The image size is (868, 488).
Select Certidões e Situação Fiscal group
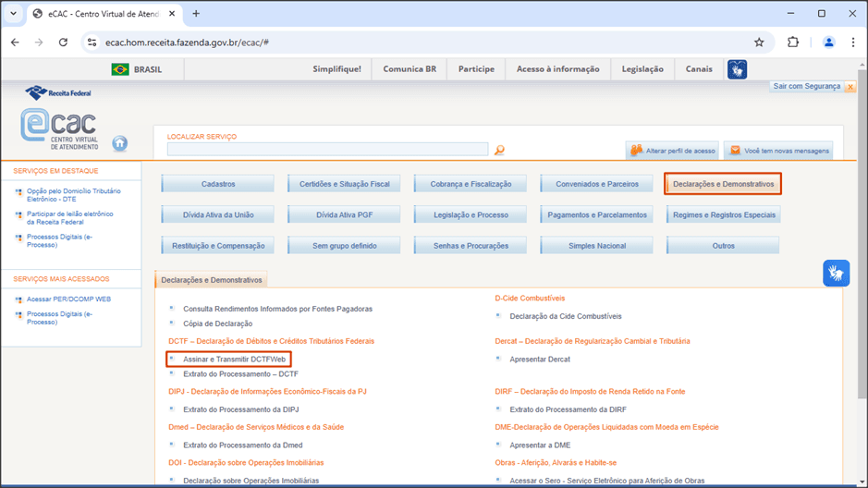344,184
